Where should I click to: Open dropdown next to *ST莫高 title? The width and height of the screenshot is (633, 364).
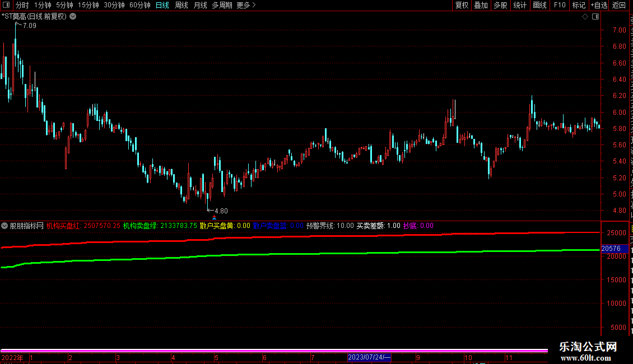(73, 17)
